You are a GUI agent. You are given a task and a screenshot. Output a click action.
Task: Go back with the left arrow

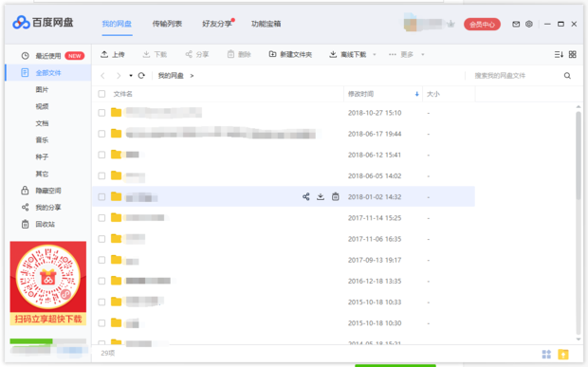[102, 76]
